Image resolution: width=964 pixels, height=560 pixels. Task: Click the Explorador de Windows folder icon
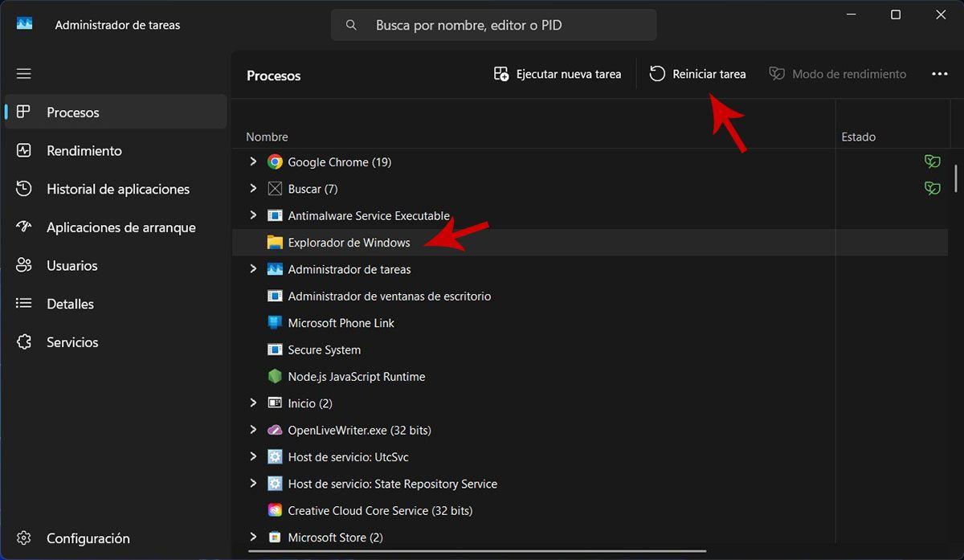tap(275, 243)
